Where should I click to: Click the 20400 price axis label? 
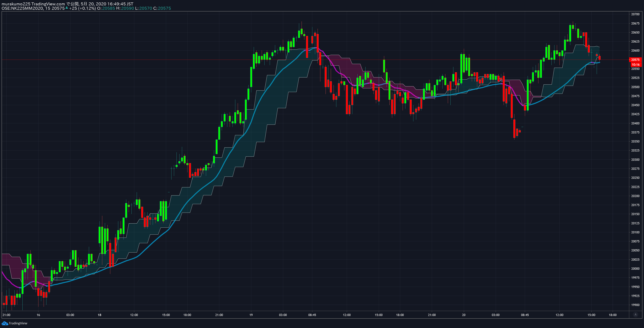635,123
